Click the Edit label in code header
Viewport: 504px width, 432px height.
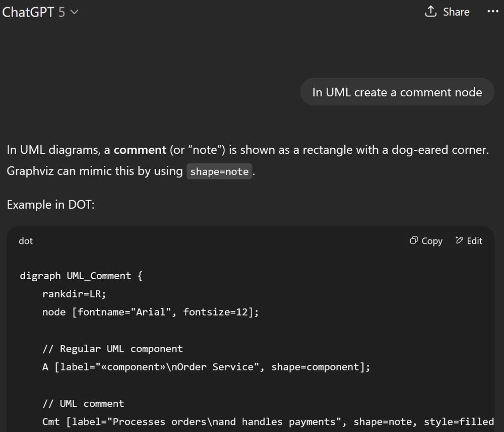(474, 241)
